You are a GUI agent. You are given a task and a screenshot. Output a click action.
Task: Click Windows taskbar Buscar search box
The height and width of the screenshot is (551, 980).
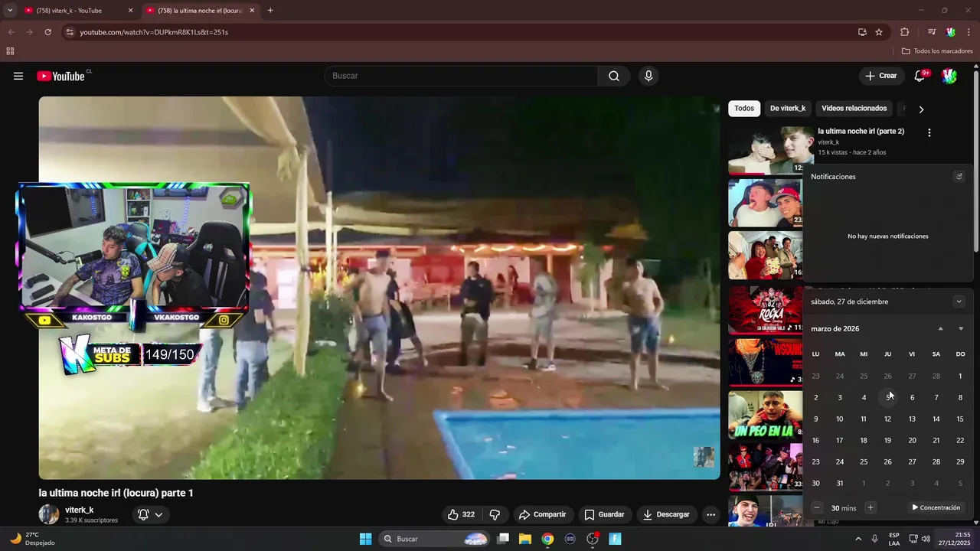coord(435,539)
